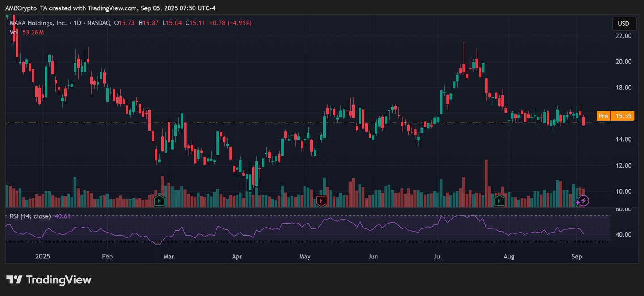Click the orange Pre market label

(603, 116)
